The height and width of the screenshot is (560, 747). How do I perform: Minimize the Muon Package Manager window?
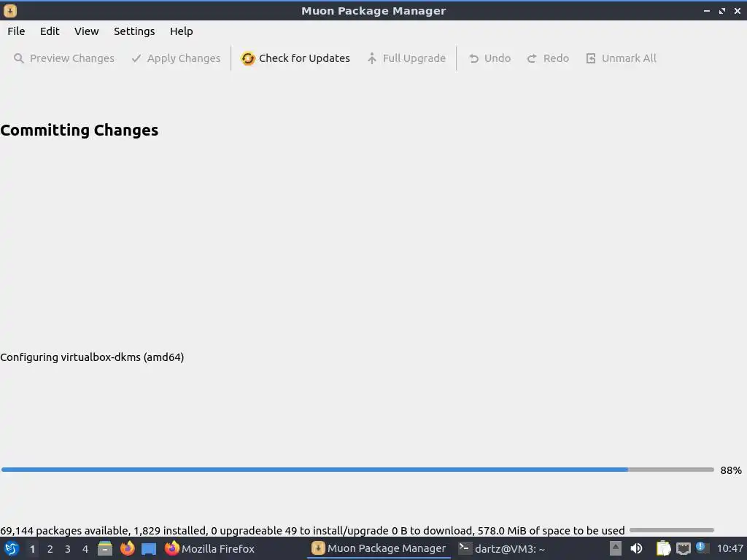click(x=707, y=10)
